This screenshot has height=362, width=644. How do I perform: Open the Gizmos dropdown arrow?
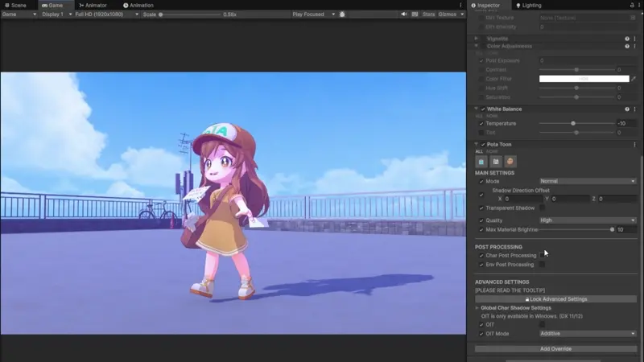[x=462, y=14]
